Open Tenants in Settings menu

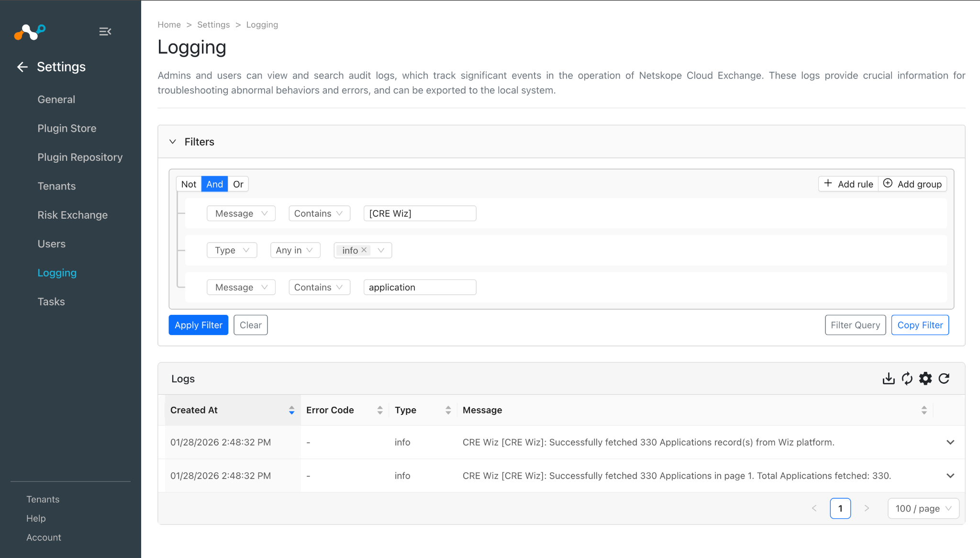pos(56,186)
